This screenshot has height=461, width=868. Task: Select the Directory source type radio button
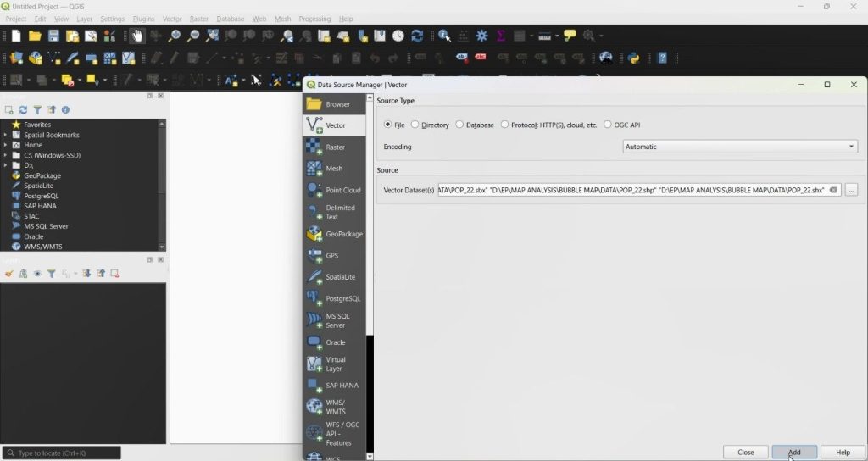point(415,125)
